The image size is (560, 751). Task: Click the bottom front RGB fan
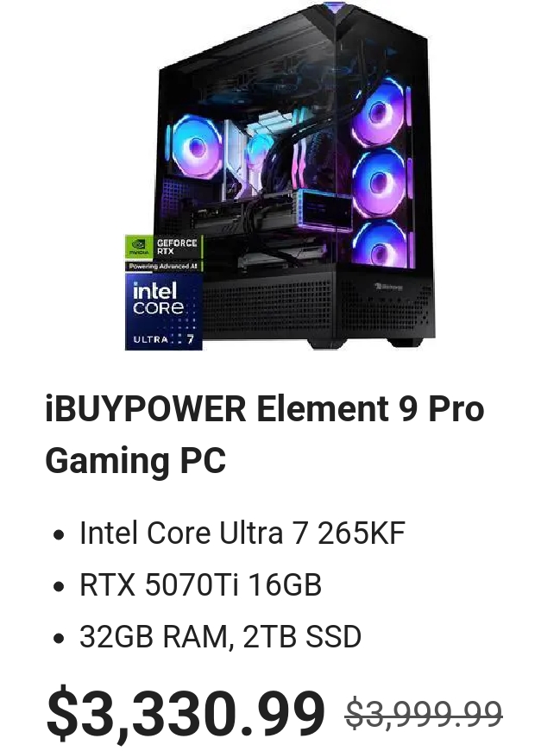point(381,245)
